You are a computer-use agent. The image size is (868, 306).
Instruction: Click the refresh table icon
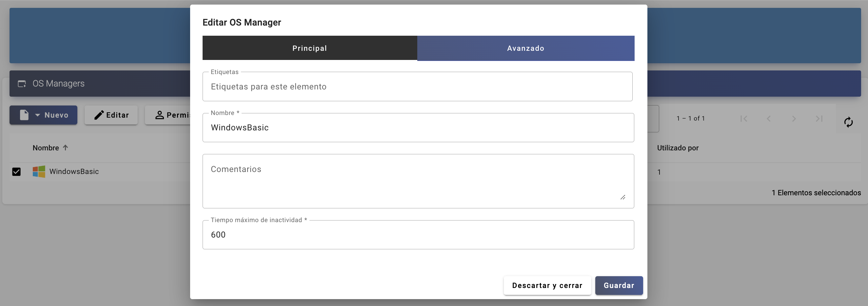click(848, 122)
